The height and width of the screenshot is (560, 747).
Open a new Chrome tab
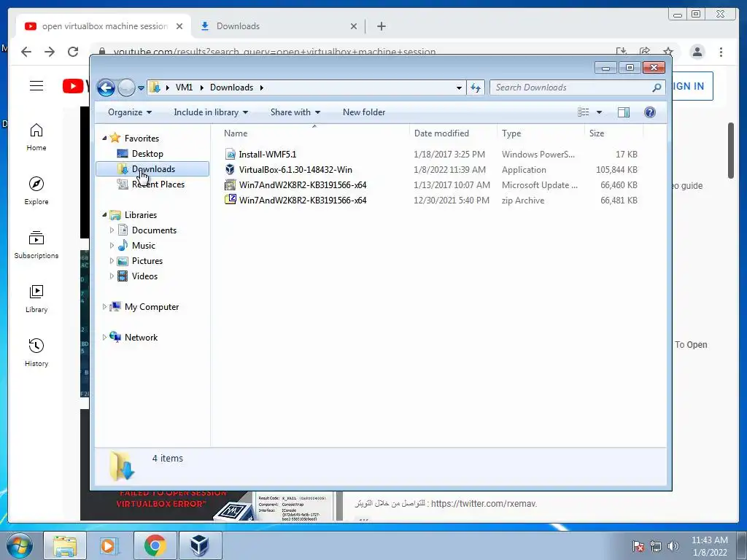pos(381,26)
